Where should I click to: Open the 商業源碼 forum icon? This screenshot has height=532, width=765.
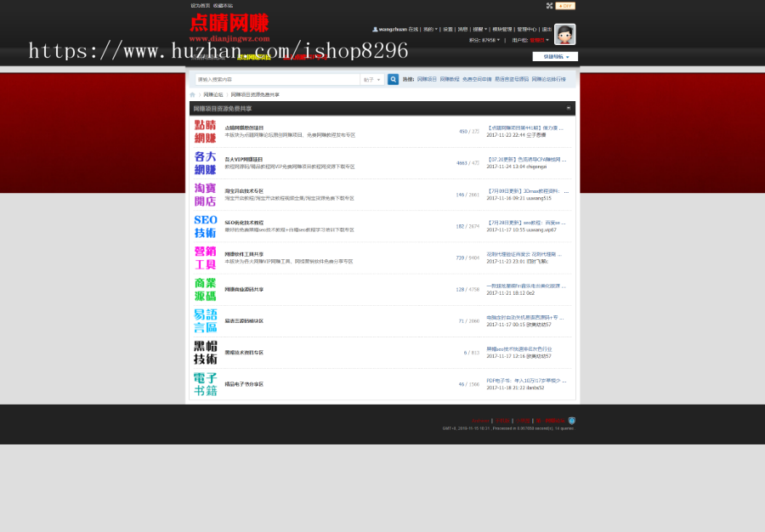205,290
